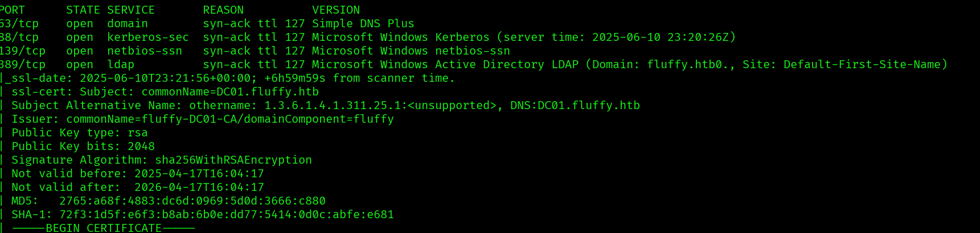Click the 53/tcp port entry
Screen dimensions: 980x233
(x=19, y=23)
